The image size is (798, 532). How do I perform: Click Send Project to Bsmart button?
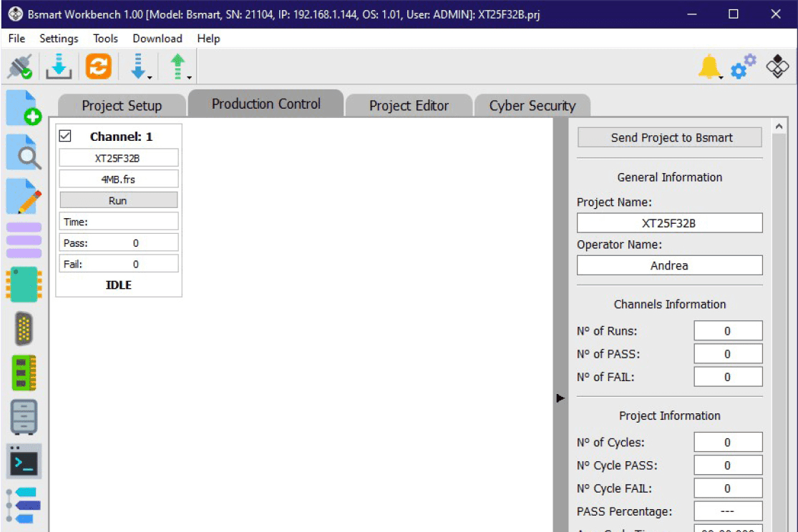[x=670, y=137]
